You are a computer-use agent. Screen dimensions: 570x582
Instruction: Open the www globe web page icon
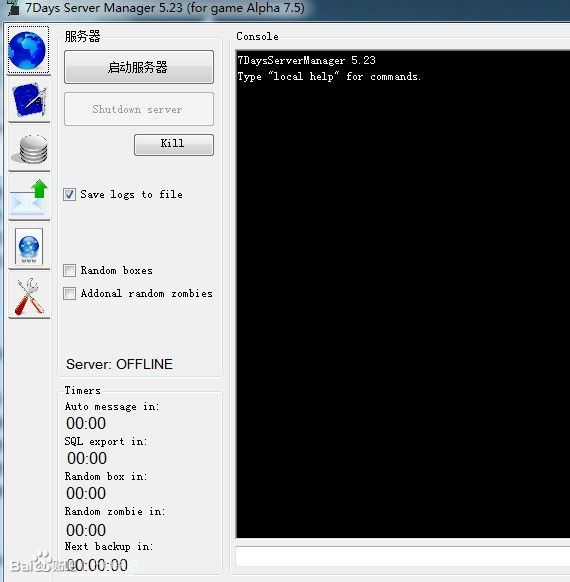(x=29, y=246)
